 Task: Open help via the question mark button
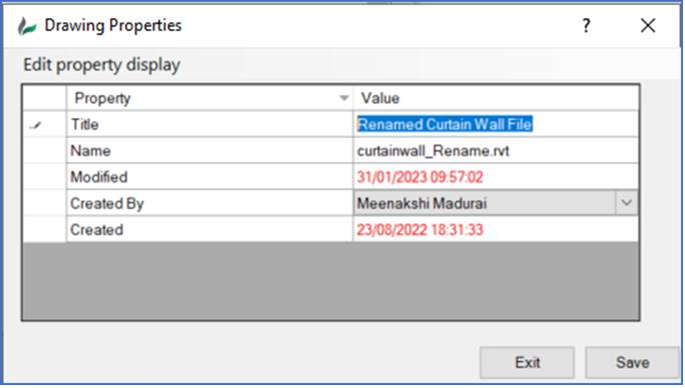pos(586,25)
